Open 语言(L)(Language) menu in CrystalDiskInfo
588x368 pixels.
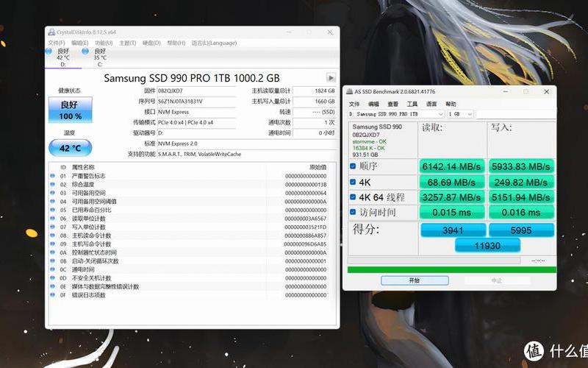(214, 43)
